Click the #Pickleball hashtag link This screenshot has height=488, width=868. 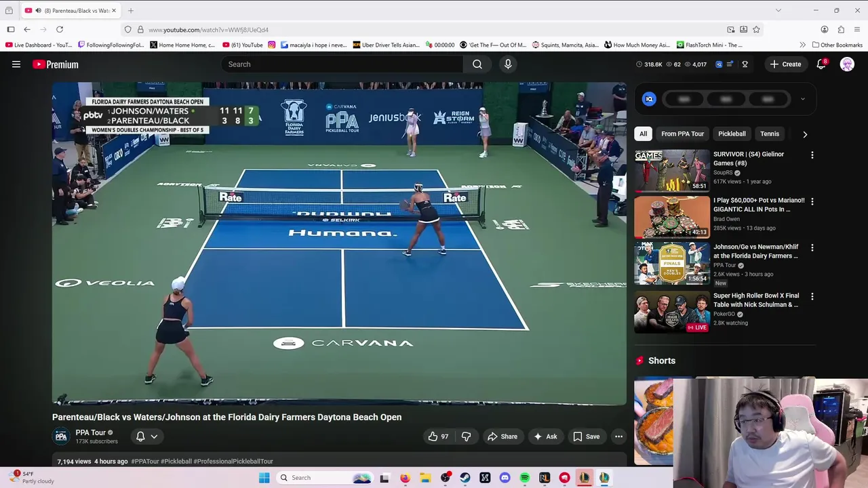(176, 462)
